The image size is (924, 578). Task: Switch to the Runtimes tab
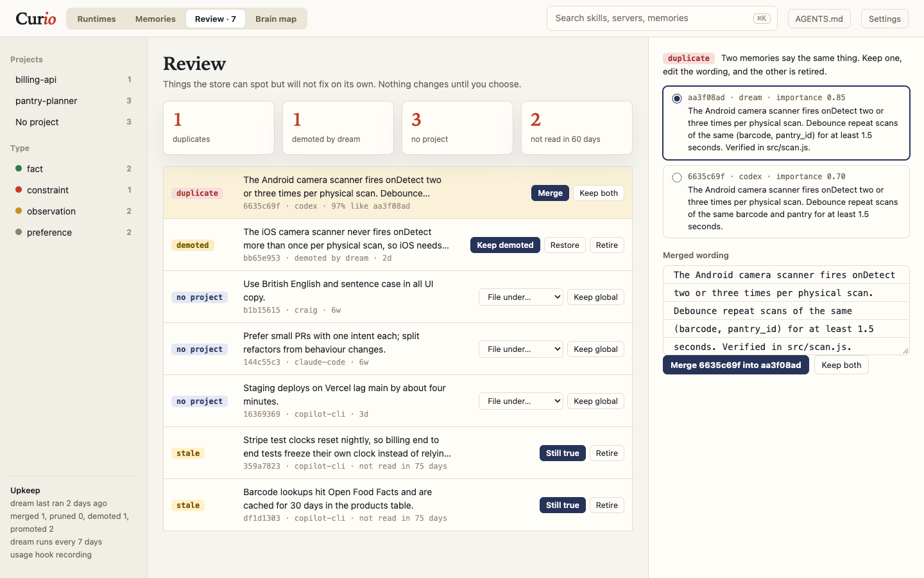pos(96,19)
